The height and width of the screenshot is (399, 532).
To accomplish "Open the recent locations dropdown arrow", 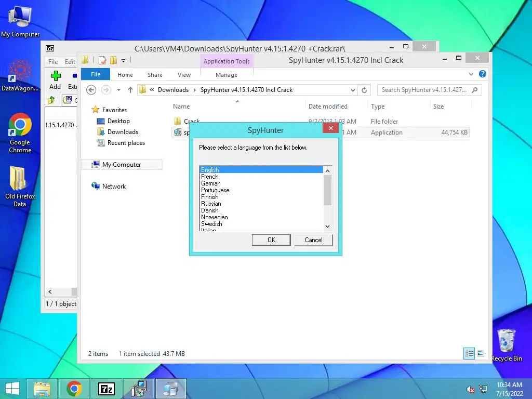I will [x=119, y=90].
